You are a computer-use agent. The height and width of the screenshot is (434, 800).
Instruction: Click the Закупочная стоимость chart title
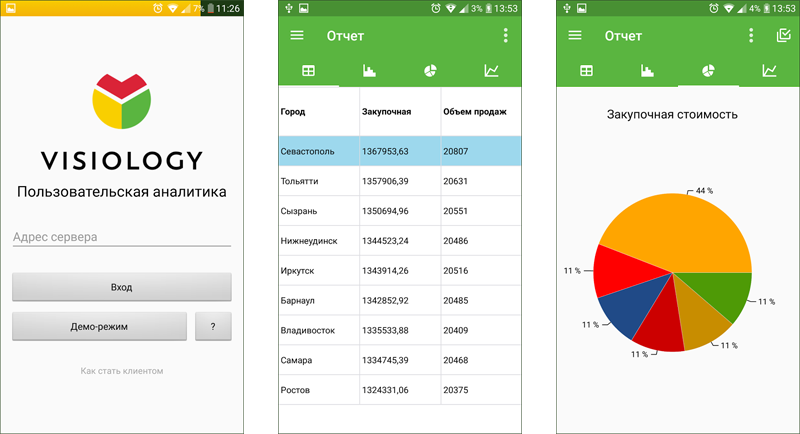point(672,114)
